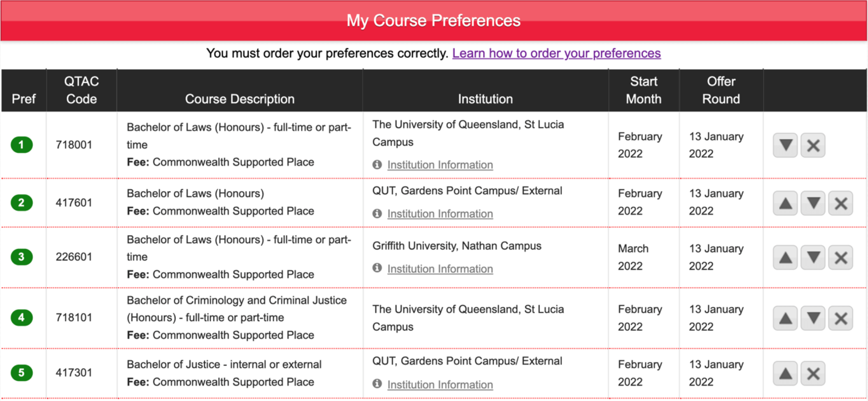
Task: Open Institution Information for preference 2 QUT
Action: pyautogui.click(x=440, y=214)
